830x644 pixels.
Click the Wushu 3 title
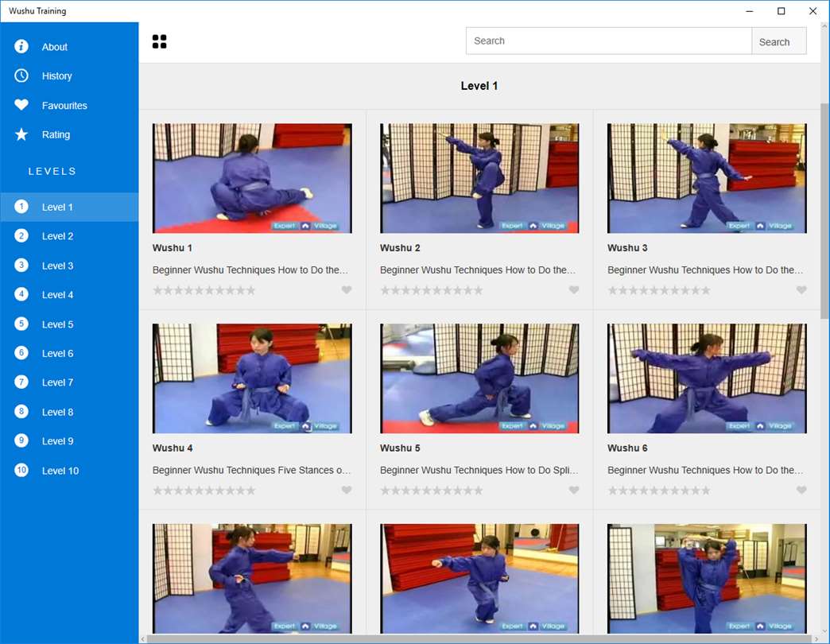[x=627, y=247]
